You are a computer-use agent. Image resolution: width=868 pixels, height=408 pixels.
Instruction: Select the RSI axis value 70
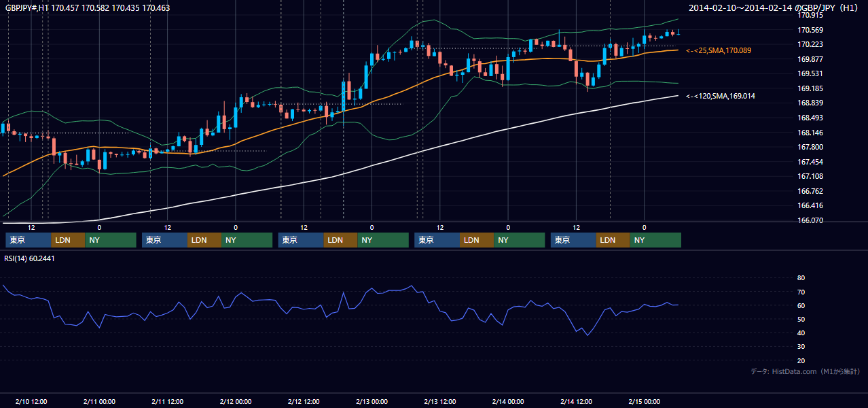[x=801, y=292]
